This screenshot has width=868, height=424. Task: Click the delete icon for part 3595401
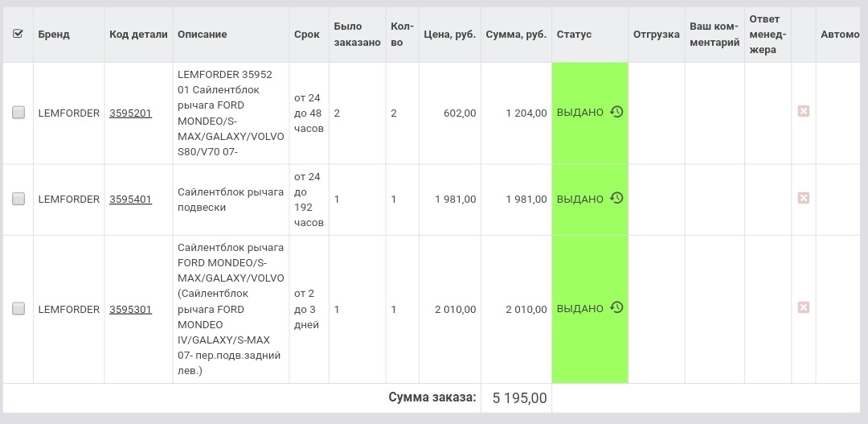(803, 198)
